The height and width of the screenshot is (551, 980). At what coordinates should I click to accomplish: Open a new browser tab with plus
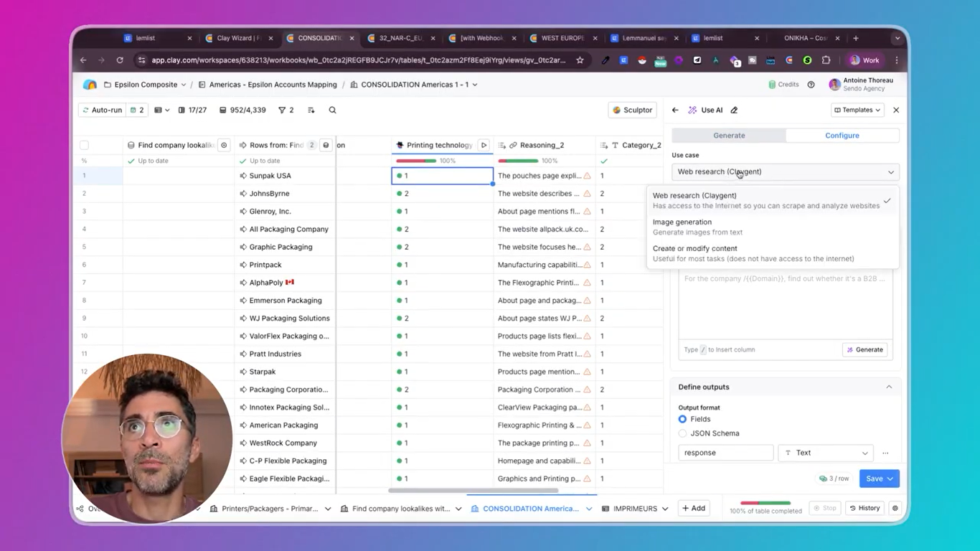click(x=856, y=38)
